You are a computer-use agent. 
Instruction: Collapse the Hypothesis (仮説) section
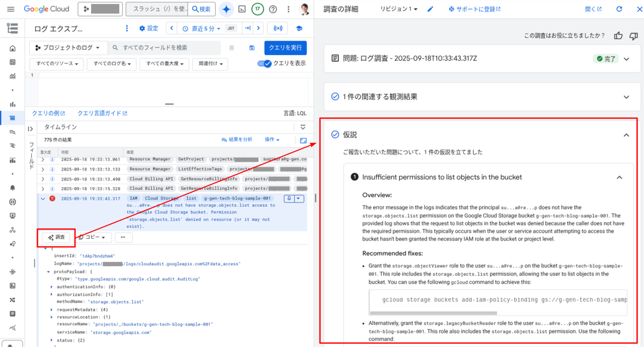pyautogui.click(x=626, y=135)
